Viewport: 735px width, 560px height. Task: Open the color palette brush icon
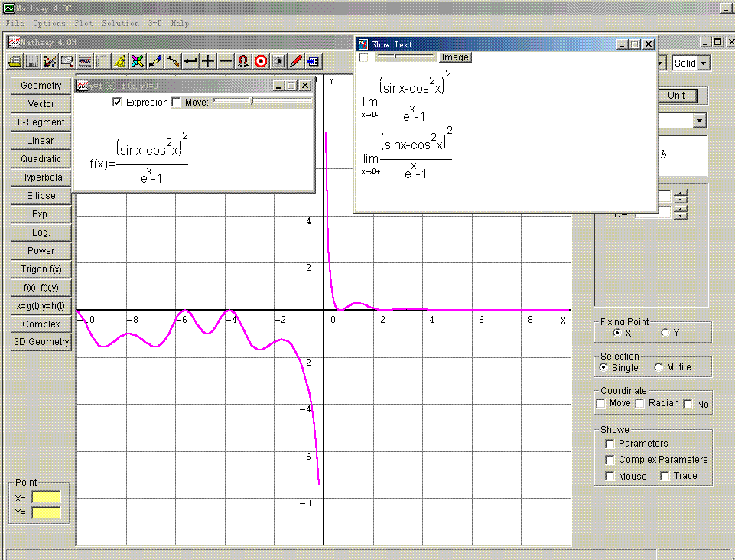tap(50, 61)
